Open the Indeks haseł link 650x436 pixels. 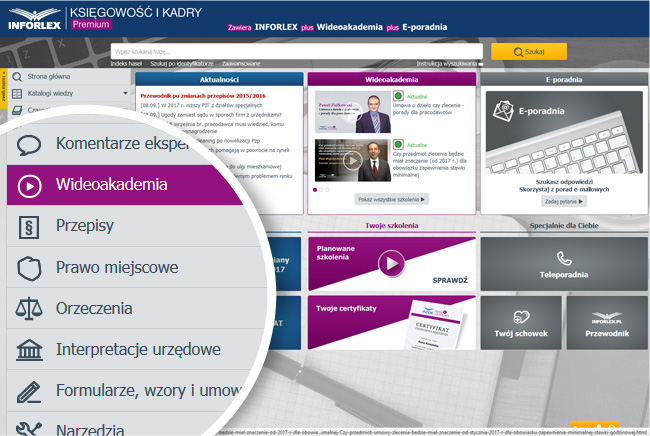point(126,63)
